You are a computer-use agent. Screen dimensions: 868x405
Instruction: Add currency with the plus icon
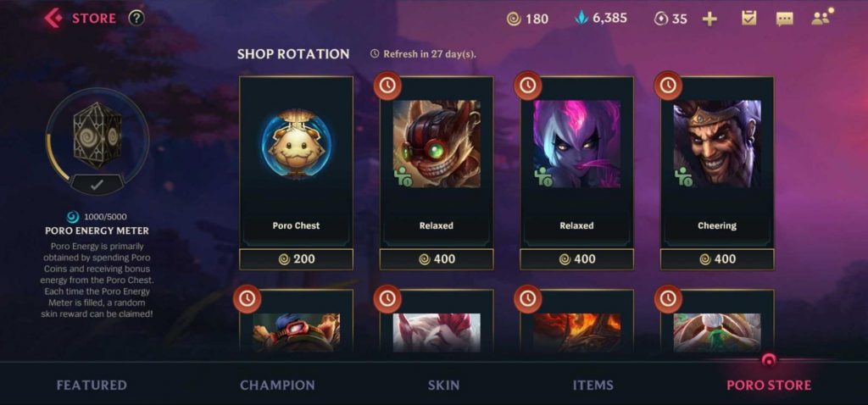click(x=709, y=19)
